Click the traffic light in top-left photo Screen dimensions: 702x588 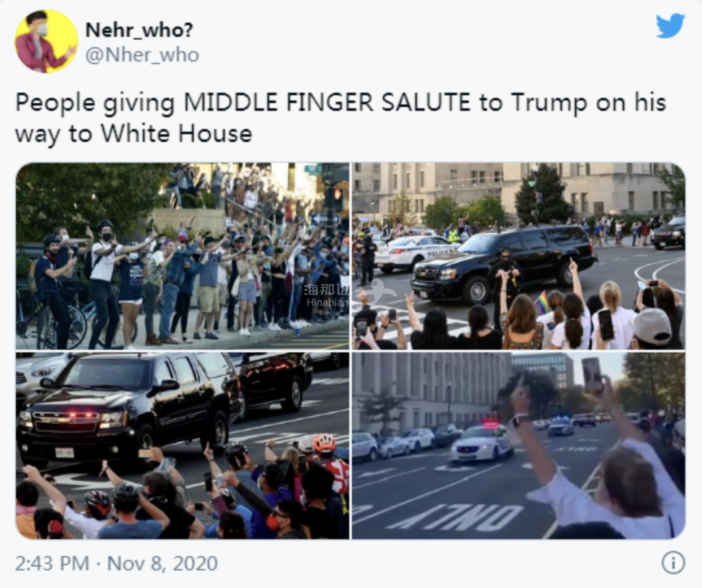click(x=337, y=198)
